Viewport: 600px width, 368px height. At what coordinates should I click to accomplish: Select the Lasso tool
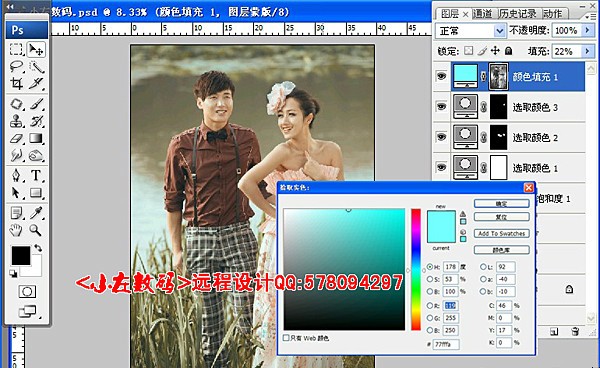point(16,67)
